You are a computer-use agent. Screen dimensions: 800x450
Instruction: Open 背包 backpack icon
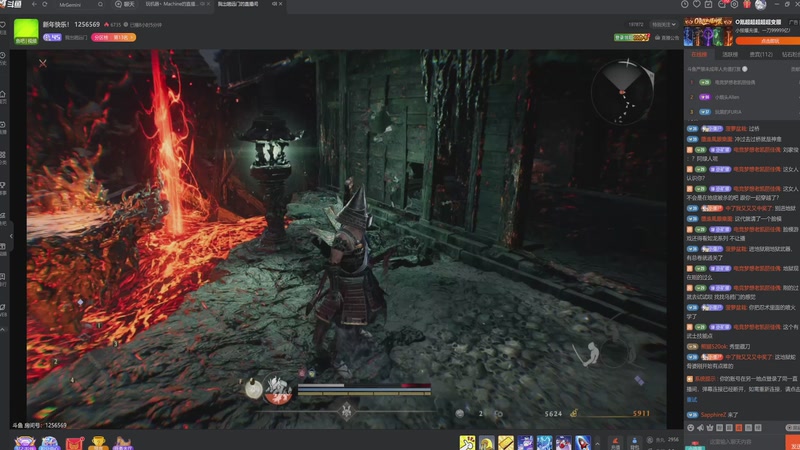click(634, 442)
